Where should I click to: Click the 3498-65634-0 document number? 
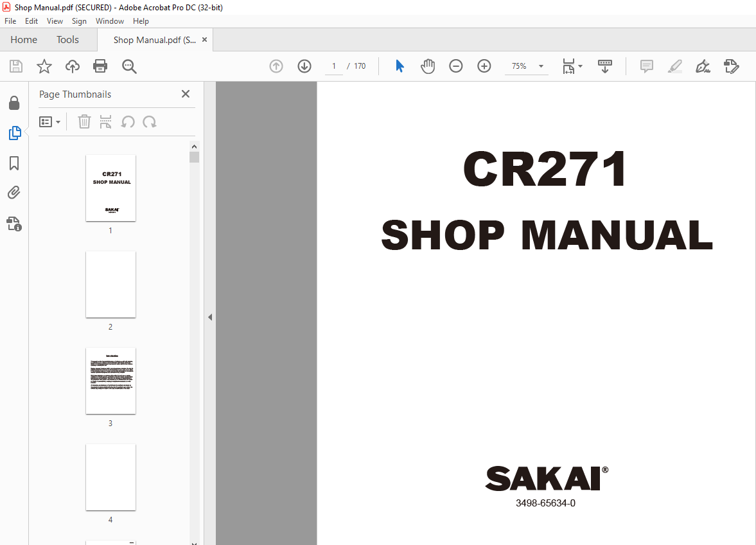[x=546, y=503]
